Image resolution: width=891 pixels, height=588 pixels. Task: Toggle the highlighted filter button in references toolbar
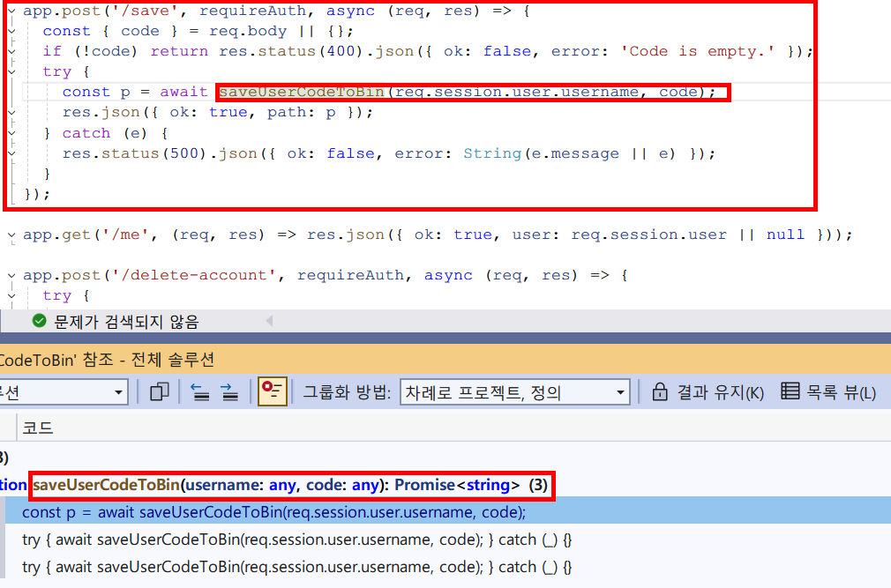click(x=273, y=391)
